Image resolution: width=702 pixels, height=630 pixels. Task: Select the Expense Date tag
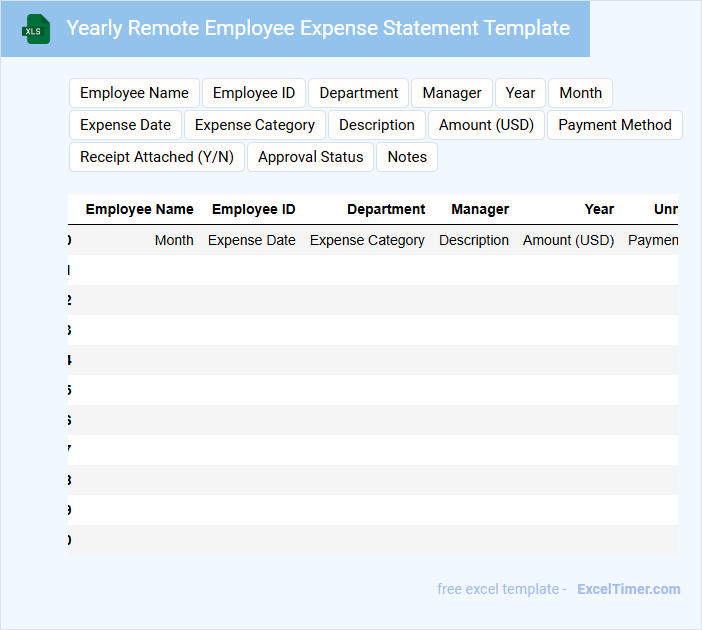(125, 125)
